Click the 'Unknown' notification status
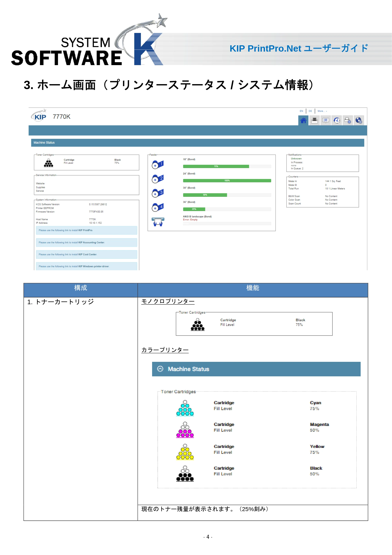 [296, 159]
